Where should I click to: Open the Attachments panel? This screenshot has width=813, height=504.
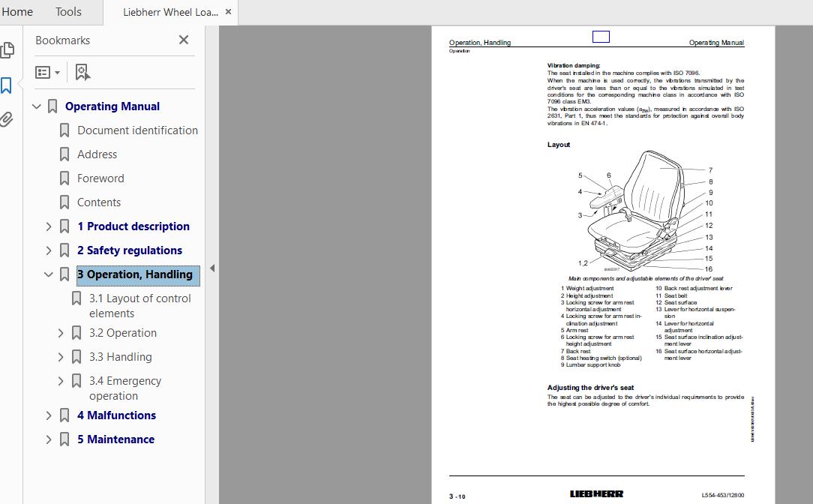(7, 116)
